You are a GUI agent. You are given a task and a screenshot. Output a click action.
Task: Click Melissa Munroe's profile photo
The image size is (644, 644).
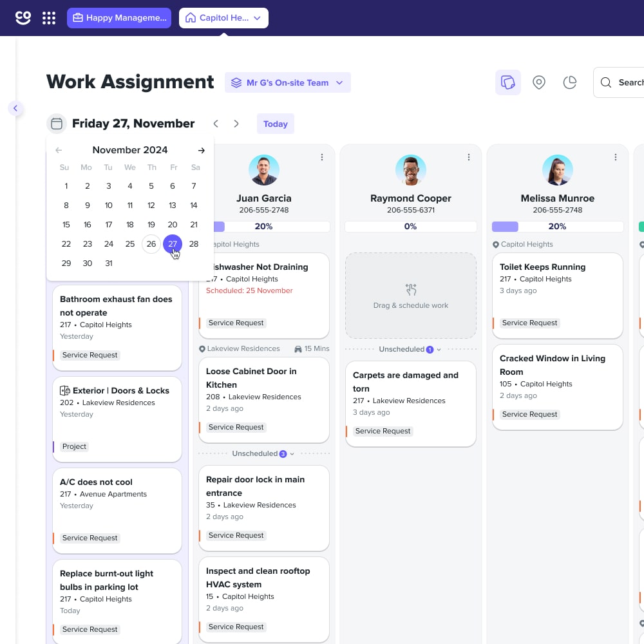[558, 170]
